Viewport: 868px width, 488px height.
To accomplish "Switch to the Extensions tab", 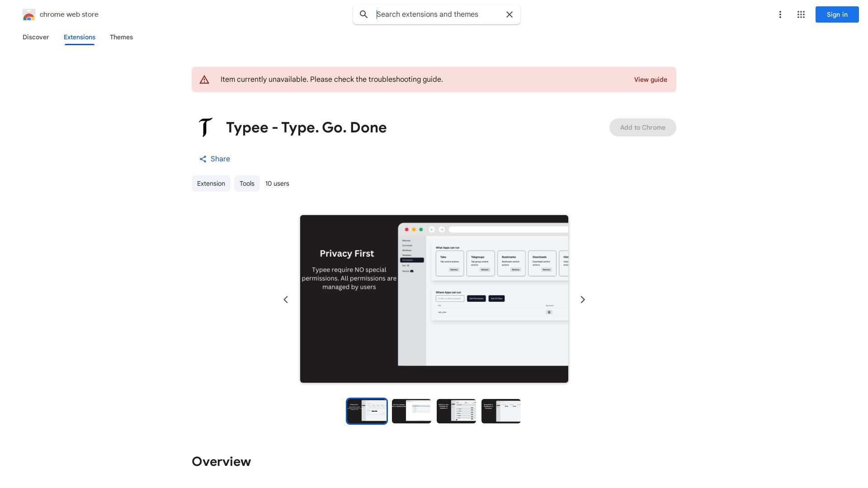I will point(79,37).
